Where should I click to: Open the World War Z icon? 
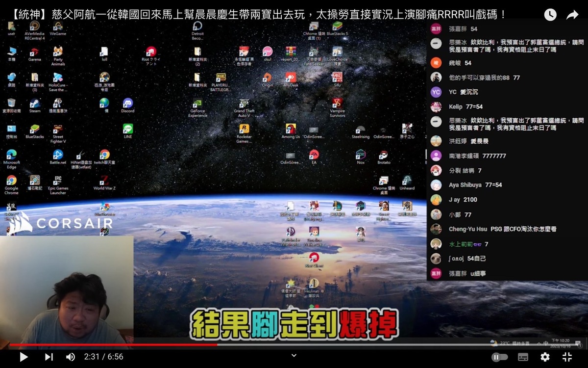(x=104, y=183)
